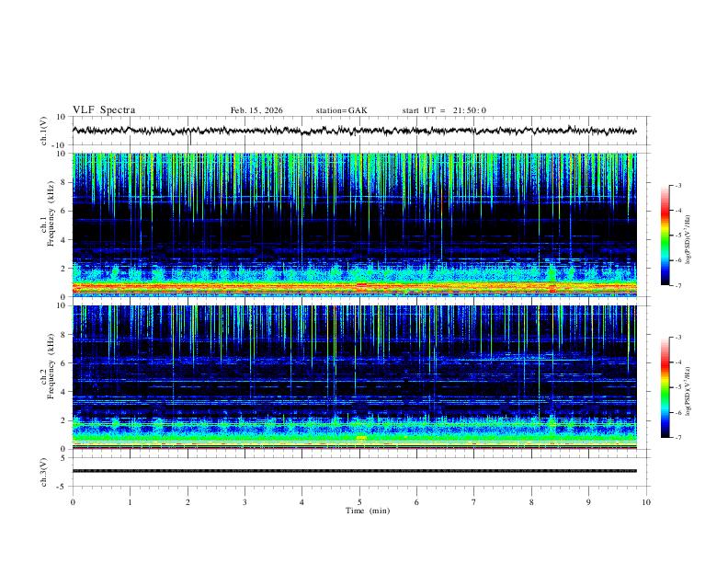This screenshot has width=728, height=563.
Task: Click the "2" tick on the time axis
Action: point(188,502)
